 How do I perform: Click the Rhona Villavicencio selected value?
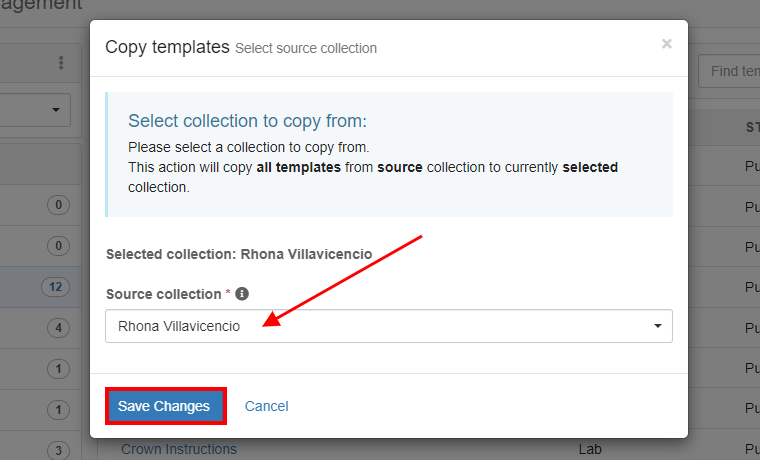(179, 326)
